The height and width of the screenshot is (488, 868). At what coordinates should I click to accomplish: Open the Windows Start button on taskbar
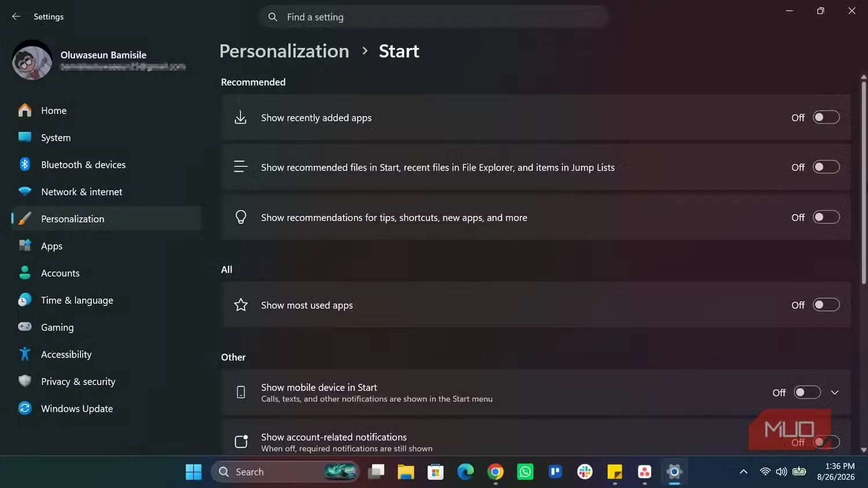point(194,472)
